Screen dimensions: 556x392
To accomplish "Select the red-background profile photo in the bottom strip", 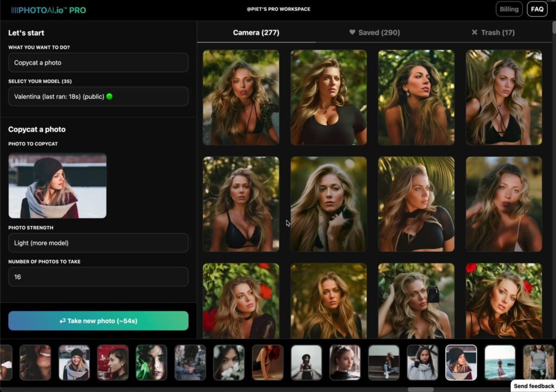I will pyautogui.click(x=113, y=362).
